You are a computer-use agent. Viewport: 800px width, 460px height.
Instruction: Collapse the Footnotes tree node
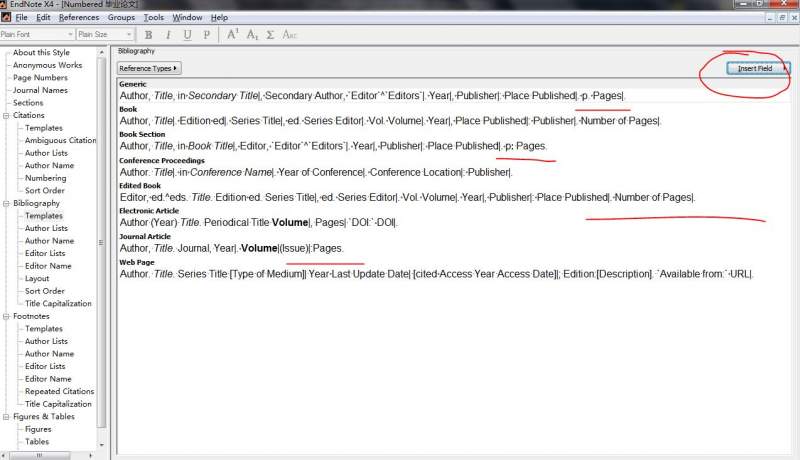[x=6, y=317]
